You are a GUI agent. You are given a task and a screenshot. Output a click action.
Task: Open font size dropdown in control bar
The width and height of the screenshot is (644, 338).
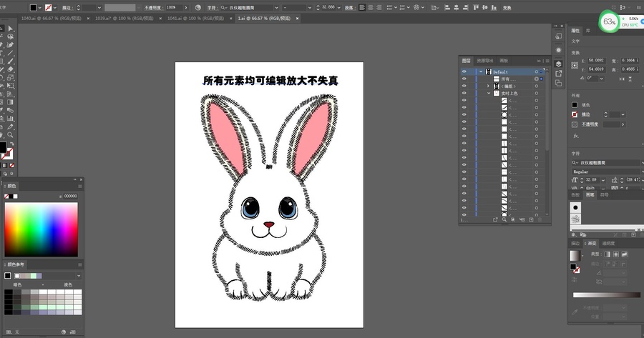[x=339, y=8]
